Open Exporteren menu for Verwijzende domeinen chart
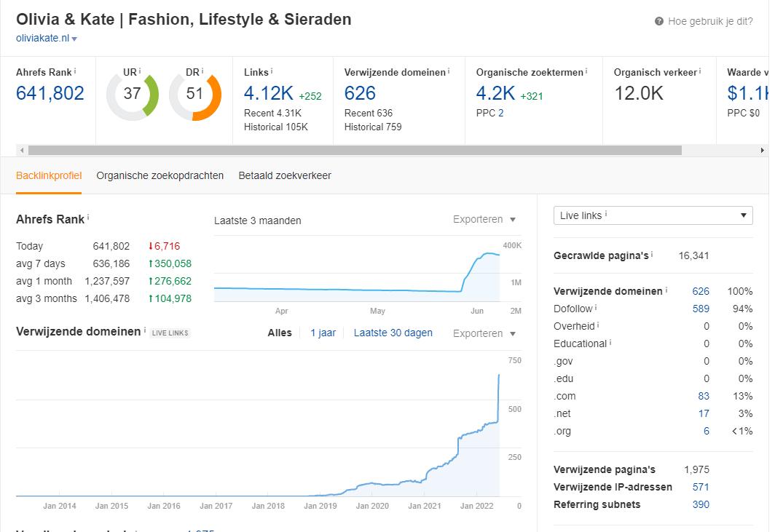Screen dimensions: 775x532 pos(484,333)
